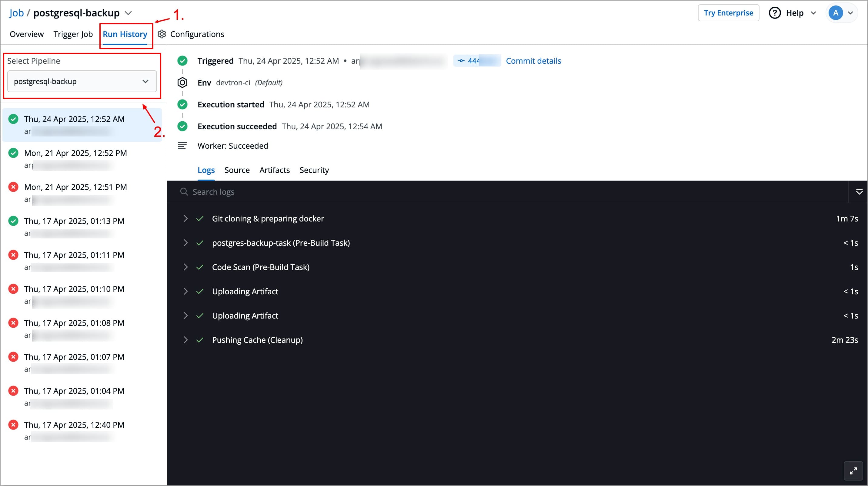Open the Trigger Job tab
Screen dimensions: 868x486
(x=73, y=34)
